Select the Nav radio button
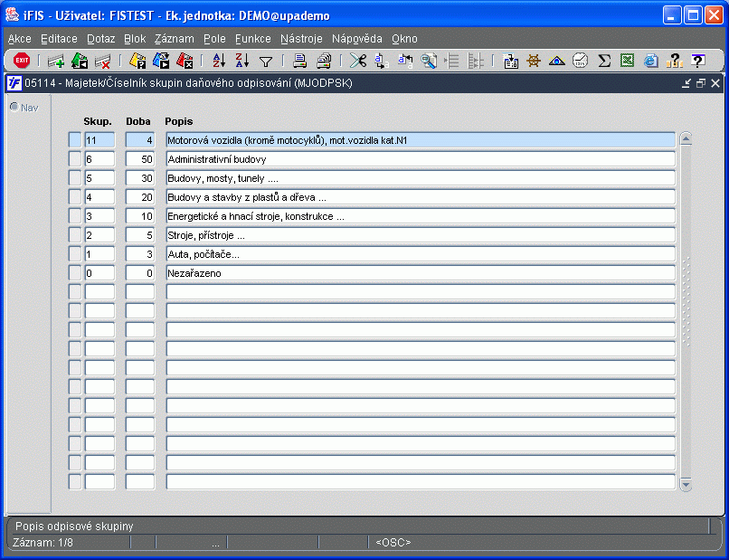 [14, 107]
